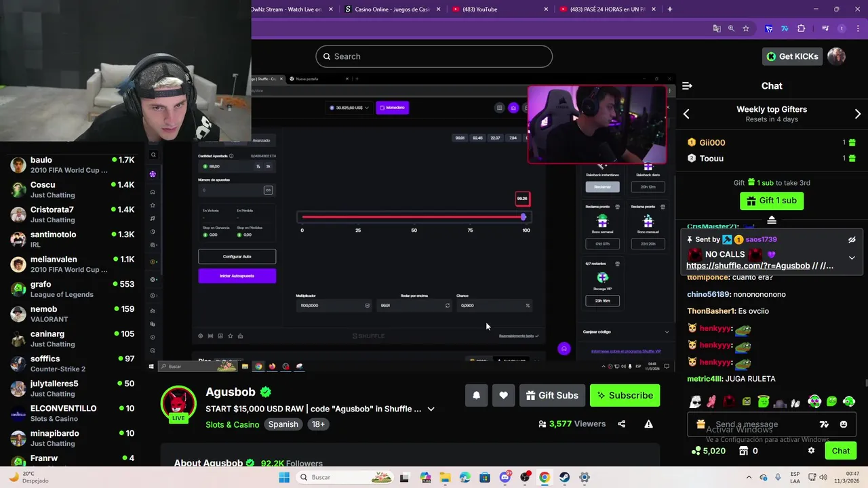Open the channel shop icon next to 0
This screenshot has height=488, width=868.
[744, 451]
